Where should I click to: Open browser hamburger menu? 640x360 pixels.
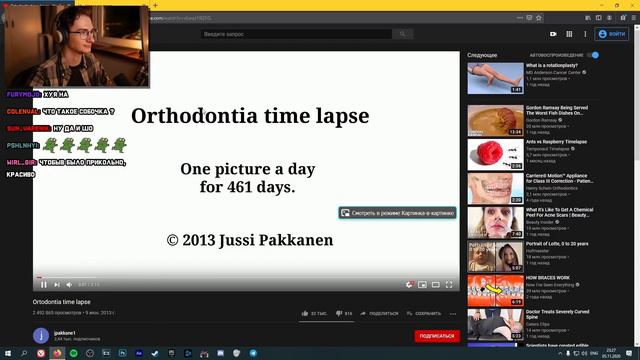tap(633, 18)
